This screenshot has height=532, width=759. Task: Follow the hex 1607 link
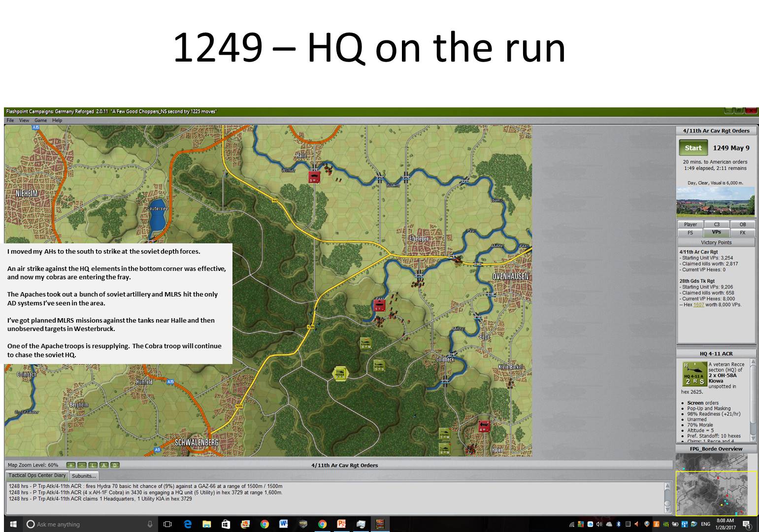tap(698, 305)
